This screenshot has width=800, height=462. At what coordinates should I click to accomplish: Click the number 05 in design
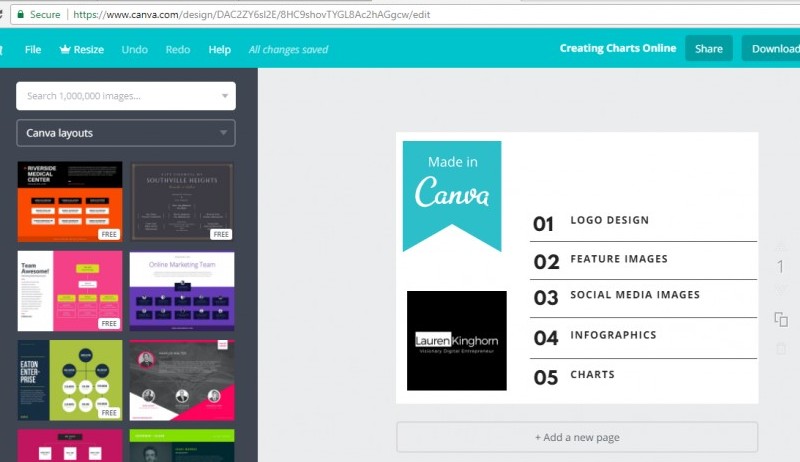tap(546, 378)
